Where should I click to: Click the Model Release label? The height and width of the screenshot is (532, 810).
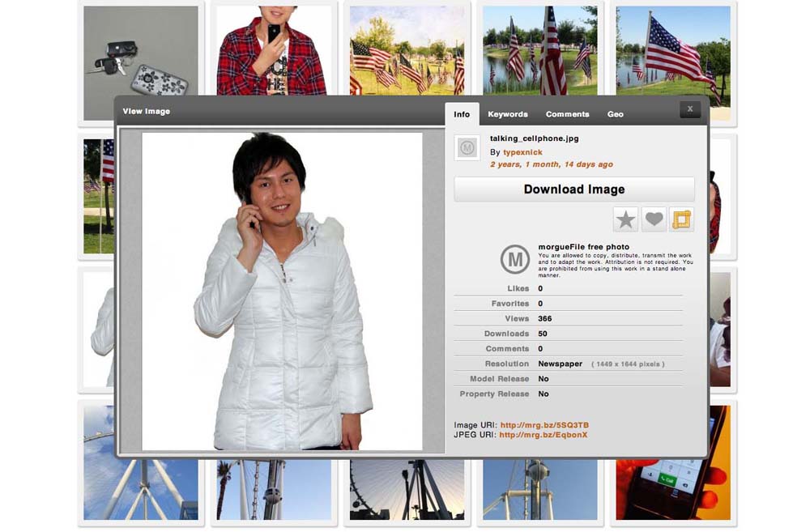click(499, 379)
